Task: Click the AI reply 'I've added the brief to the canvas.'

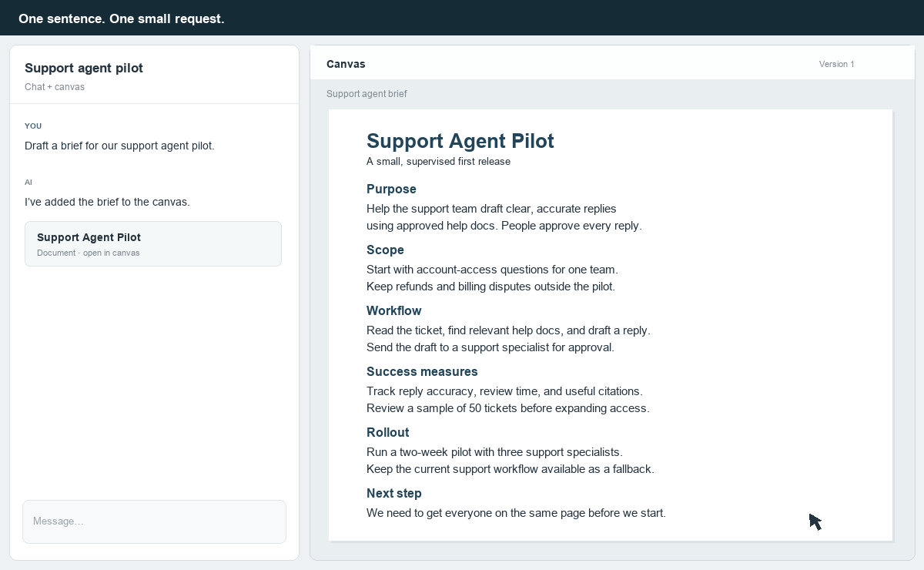Action: [x=107, y=202]
